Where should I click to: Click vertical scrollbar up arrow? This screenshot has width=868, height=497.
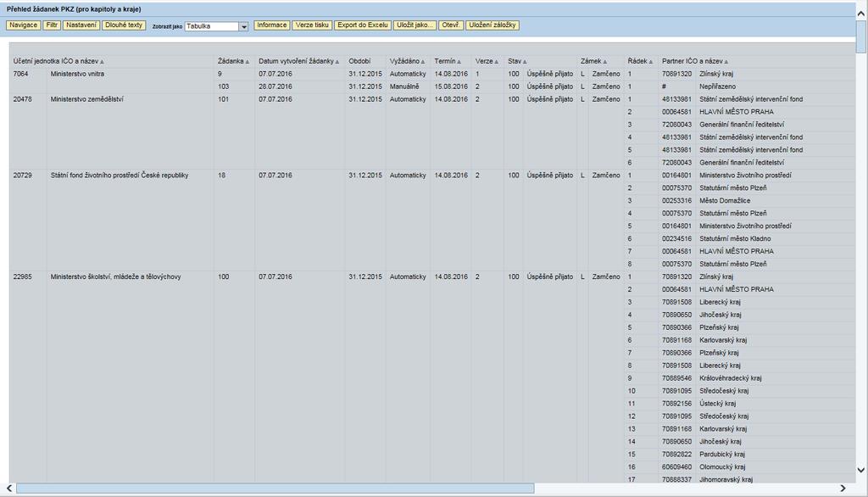[861, 13]
